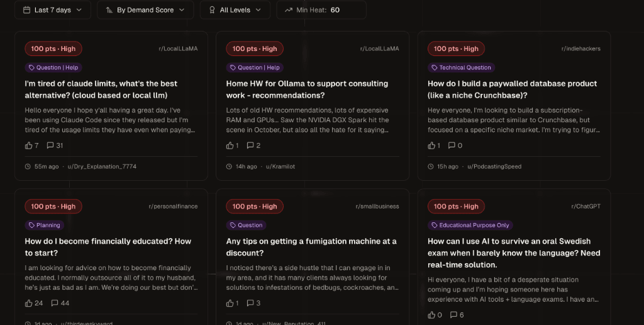This screenshot has height=325, width=644.
Task: Select the Question | Help tag on claude post
Action: [53, 67]
